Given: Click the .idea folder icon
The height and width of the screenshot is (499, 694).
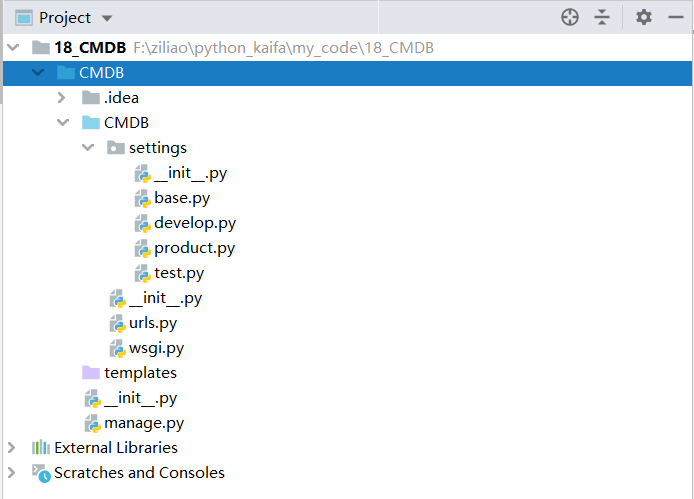Looking at the screenshot, I should [x=91, y=97].
